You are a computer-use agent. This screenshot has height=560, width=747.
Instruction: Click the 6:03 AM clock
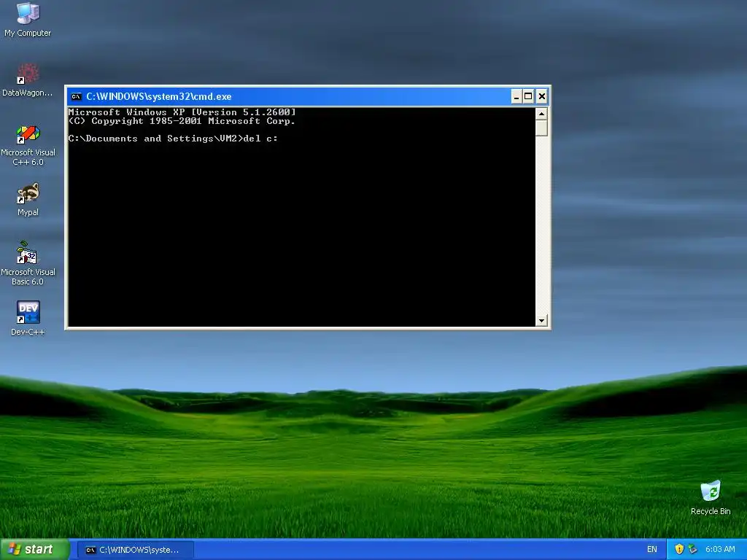pyautogui.click(x=720, y=549)
